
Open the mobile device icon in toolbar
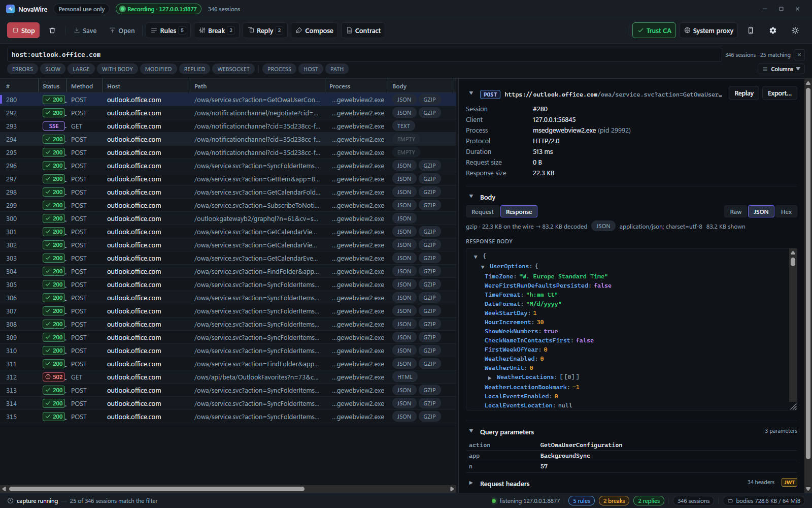tap(751, 30)
